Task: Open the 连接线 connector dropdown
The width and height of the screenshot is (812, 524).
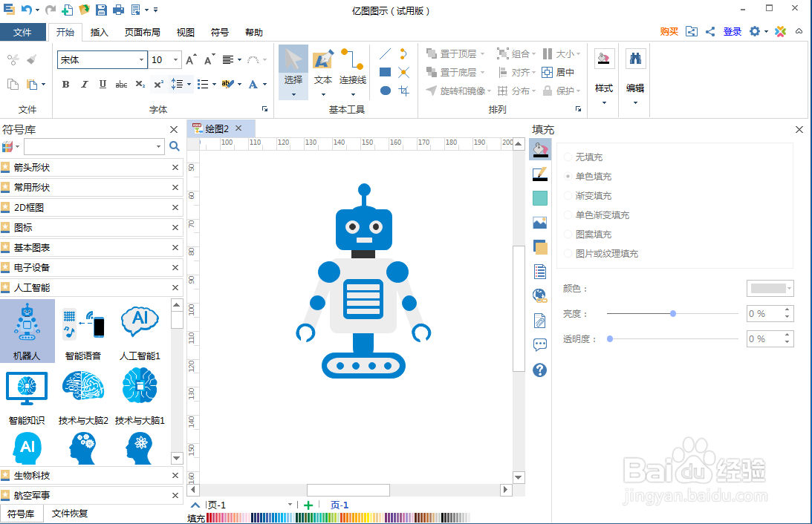Action: click(353, 94)
